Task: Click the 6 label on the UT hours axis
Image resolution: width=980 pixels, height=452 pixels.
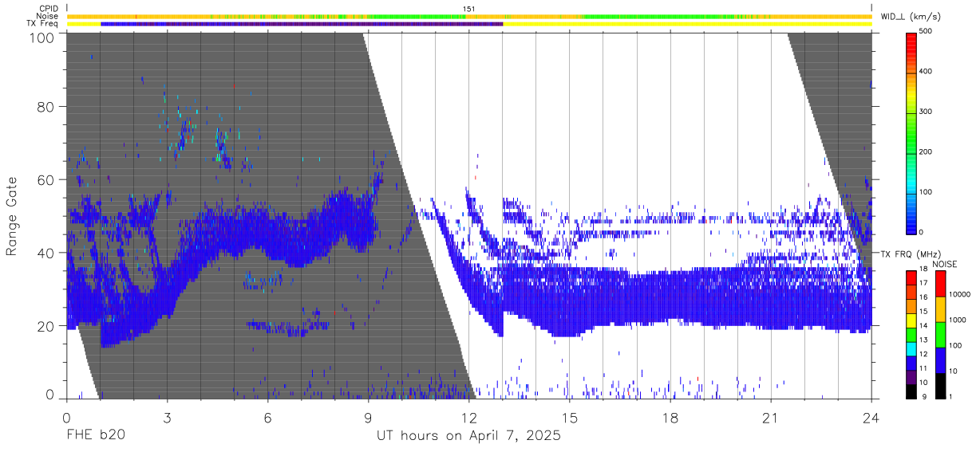Action: click(x=268, y=418)
